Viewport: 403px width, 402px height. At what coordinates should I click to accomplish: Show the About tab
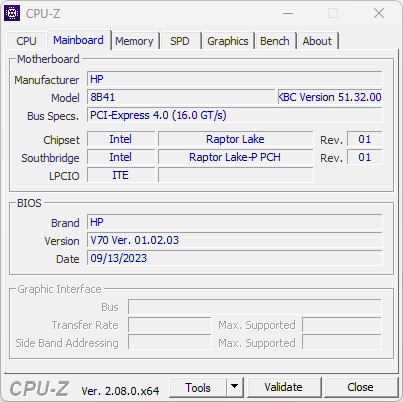coord(317,41)
